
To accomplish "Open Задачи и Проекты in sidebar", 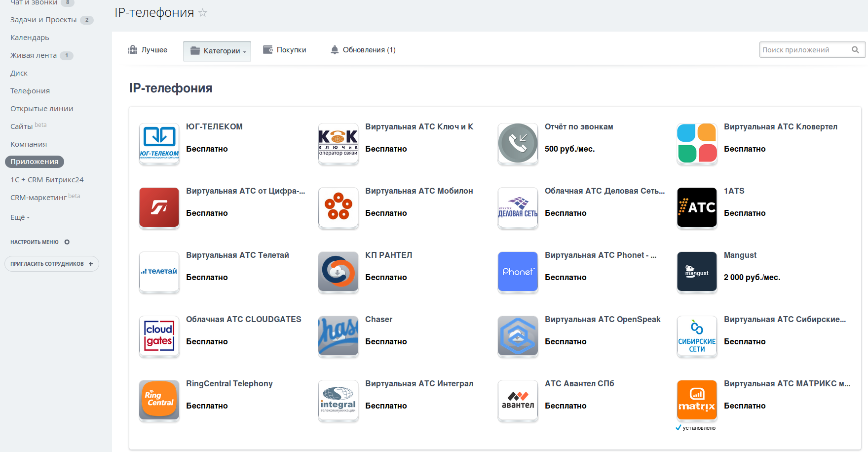I will [x=43, y=20].
